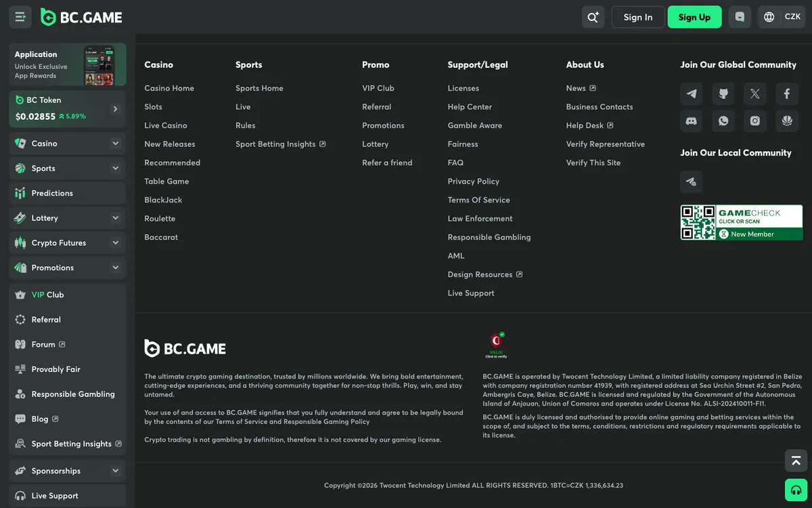Click the globe language icon in the header
812x508 pixels.
coord(769,17)
